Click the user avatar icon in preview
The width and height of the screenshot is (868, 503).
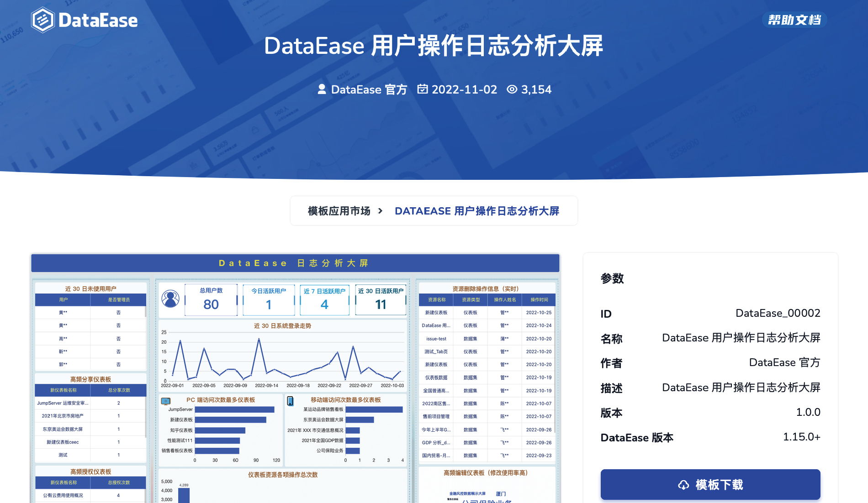170,299
